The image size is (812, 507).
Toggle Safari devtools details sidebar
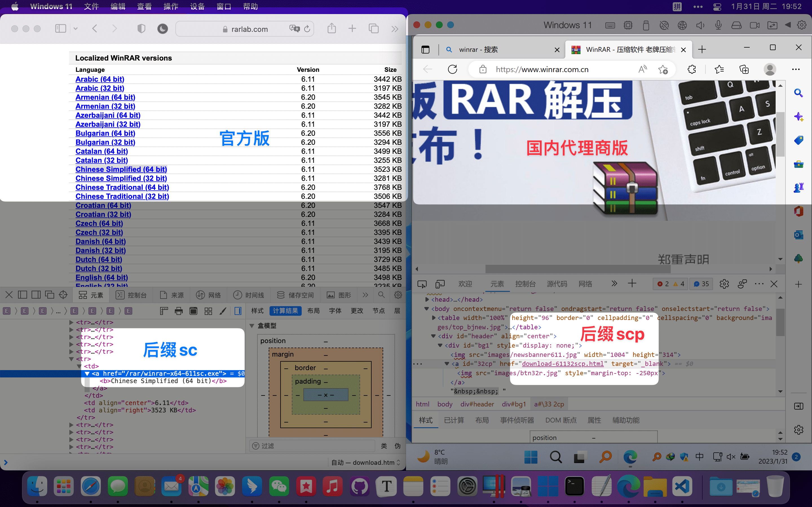point(238,311)
